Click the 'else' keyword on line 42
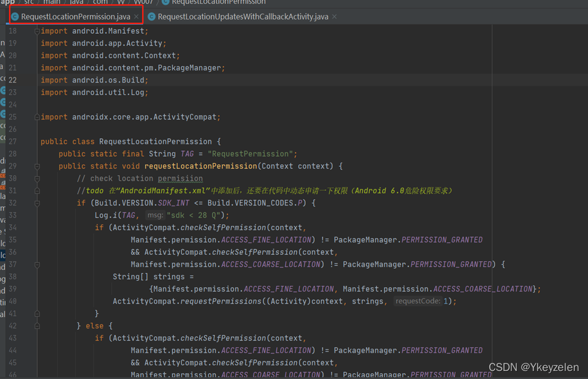Image resolution: width=588 pixels, height=379 pixels. 95,326
